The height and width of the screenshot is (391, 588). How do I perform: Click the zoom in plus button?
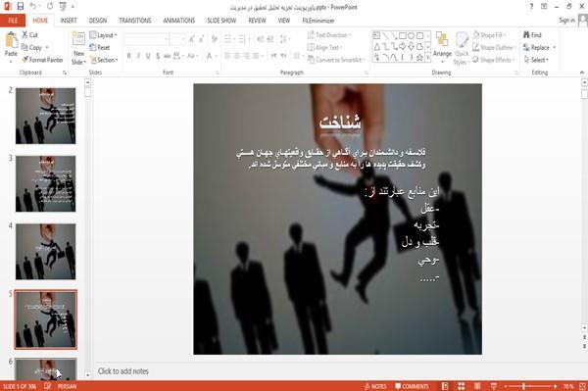[555, 386]
